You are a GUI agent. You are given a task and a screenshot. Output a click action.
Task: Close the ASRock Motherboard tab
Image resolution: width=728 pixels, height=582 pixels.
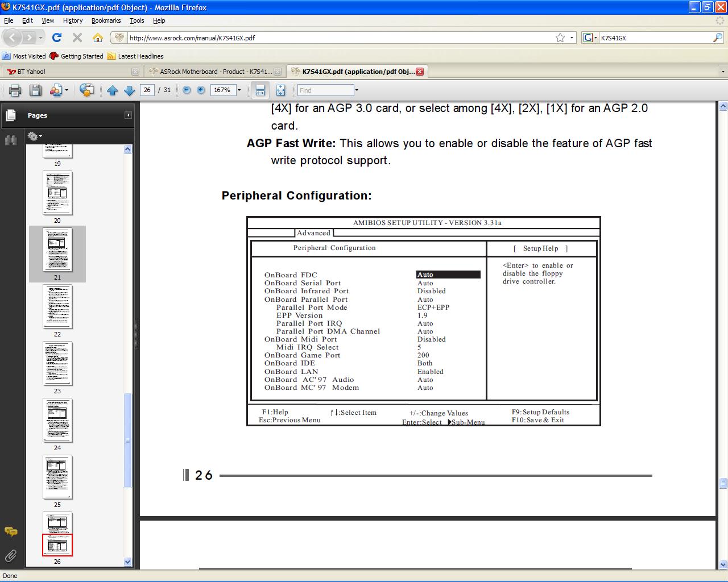coord(278,72)
